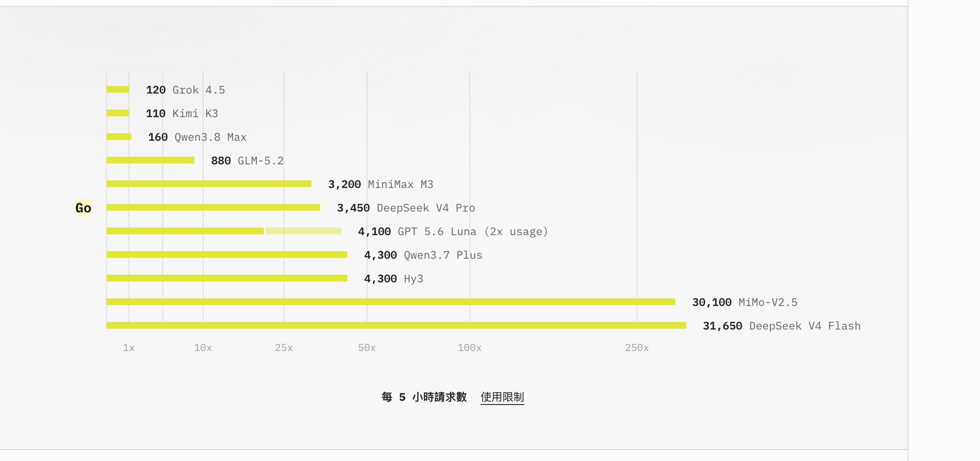Viewport: 980px width, 461px height.
Task: Click the DeepSeek V4 Flash bar
Action: [396, 325]
